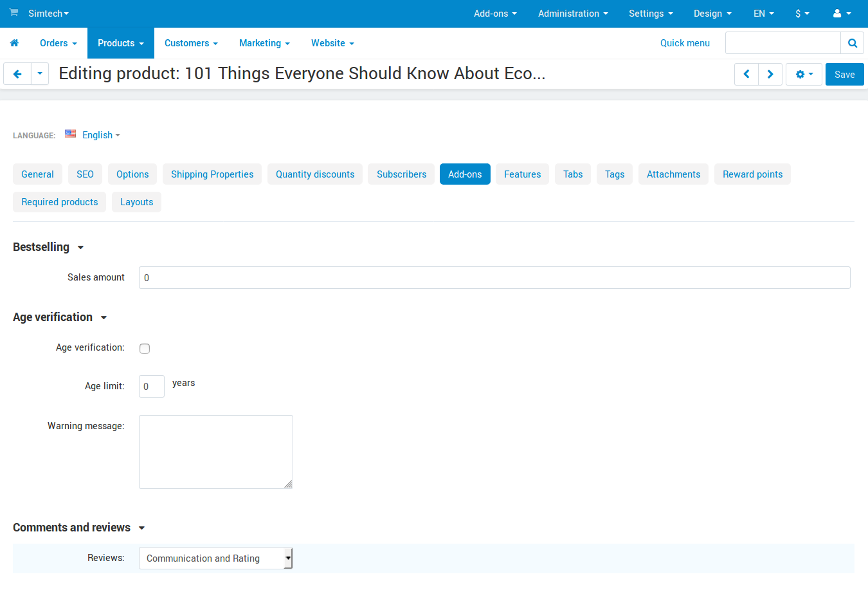Click the quick search magnifier icon
868x608 pixels.
(x=853, y=43)
